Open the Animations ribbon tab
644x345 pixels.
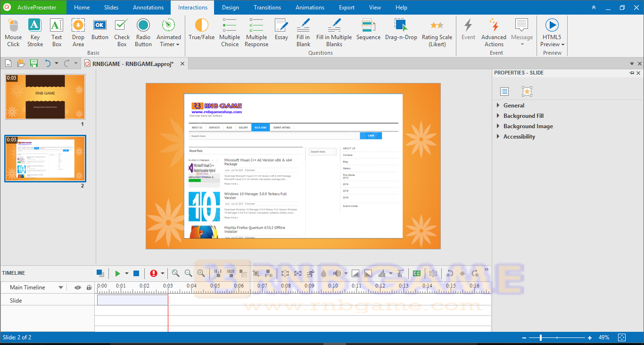pos(310,8)
